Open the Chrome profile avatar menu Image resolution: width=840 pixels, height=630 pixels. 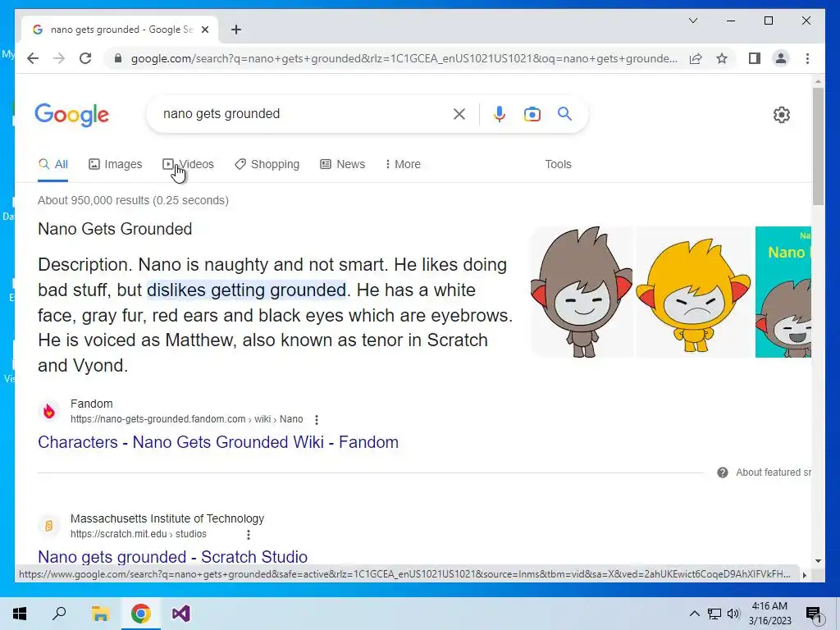tap(781, 58)
